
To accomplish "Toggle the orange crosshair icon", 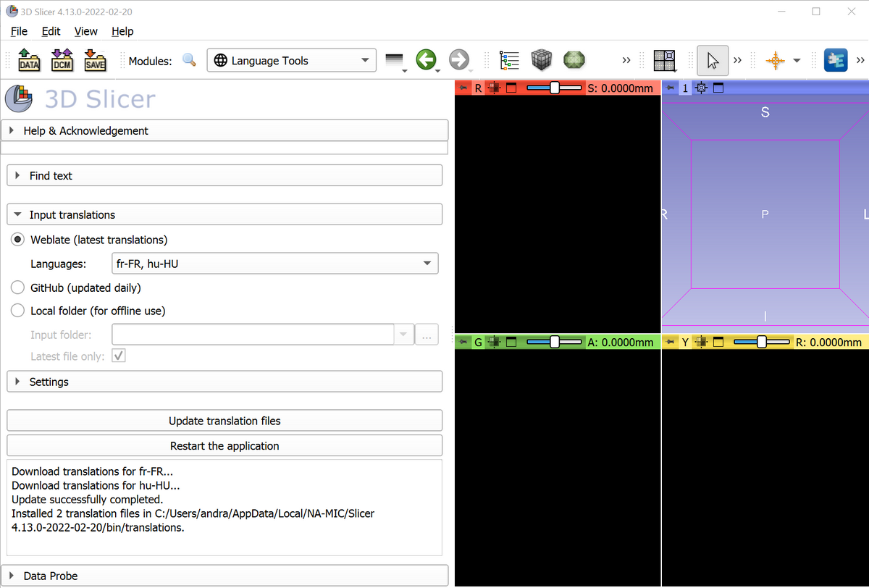I will click(x=775, y=61).
